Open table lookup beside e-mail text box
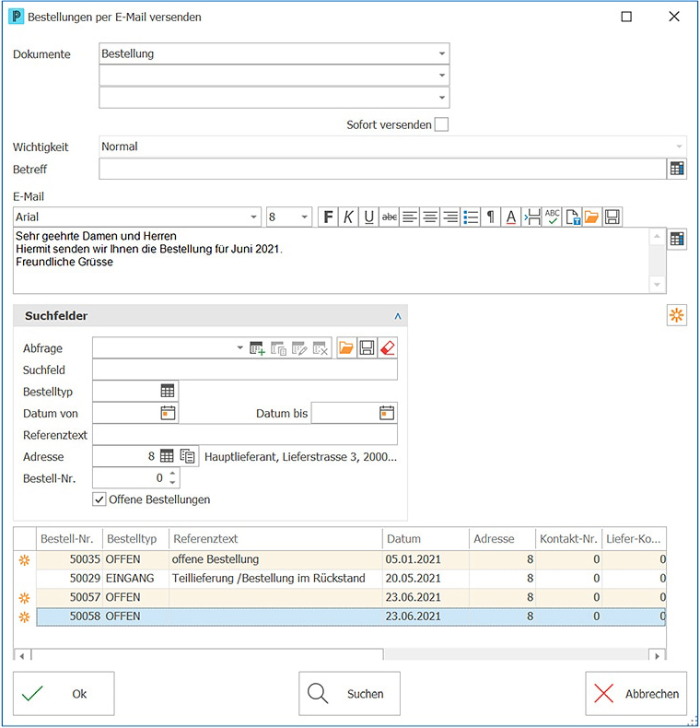 677,239
